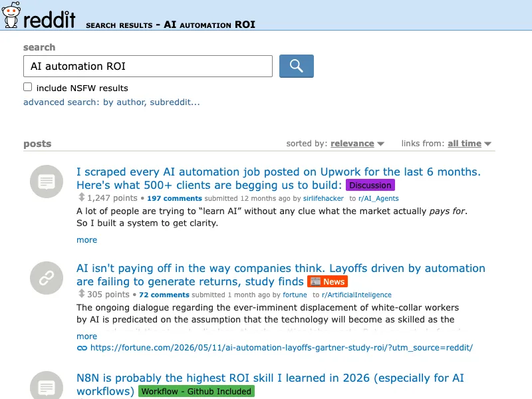This screenshot has height=399, width=532.
Task: Open the post about scraping Upwork AI automation jobs
Action: [x=278, y=178]
